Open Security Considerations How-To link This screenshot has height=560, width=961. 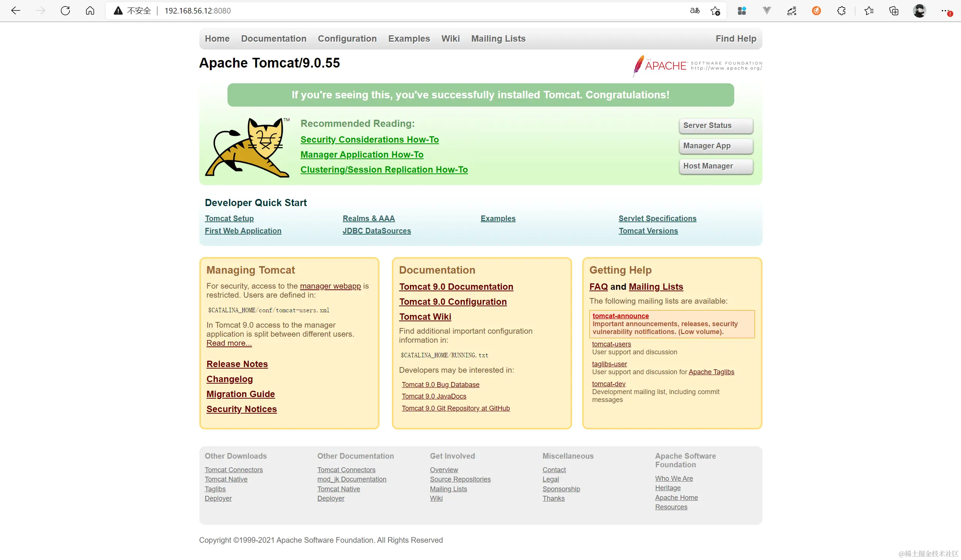tap(369, 140)
